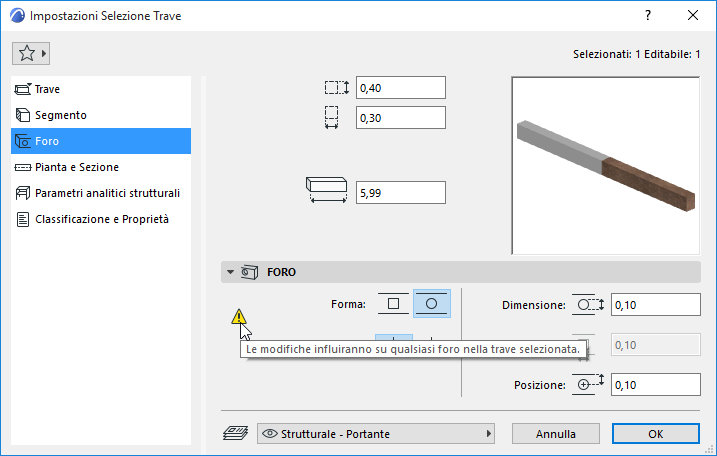Click the yellow warning triangle icon
Viewport: 717px width, 456px height.
pyautogui.click(x=238, y=317)
